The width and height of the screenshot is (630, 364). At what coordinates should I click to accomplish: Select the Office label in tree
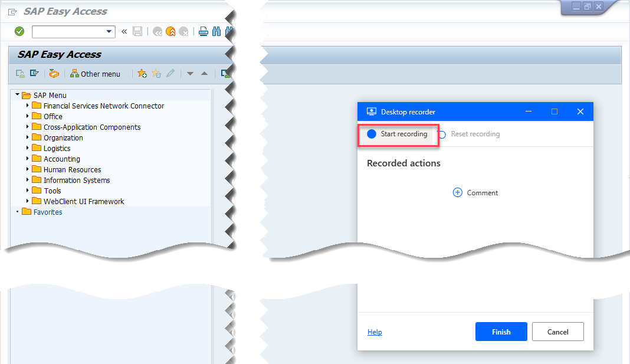pos(53,116)
